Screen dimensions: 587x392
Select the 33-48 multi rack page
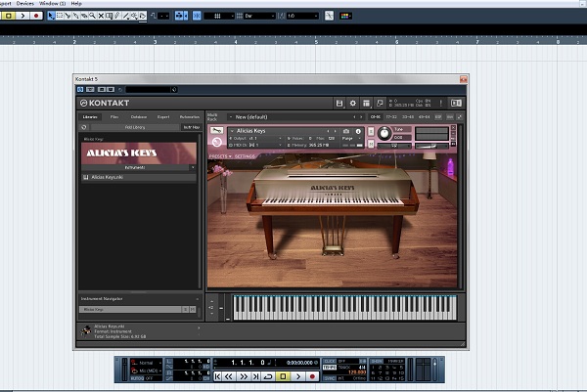point(408,117)
